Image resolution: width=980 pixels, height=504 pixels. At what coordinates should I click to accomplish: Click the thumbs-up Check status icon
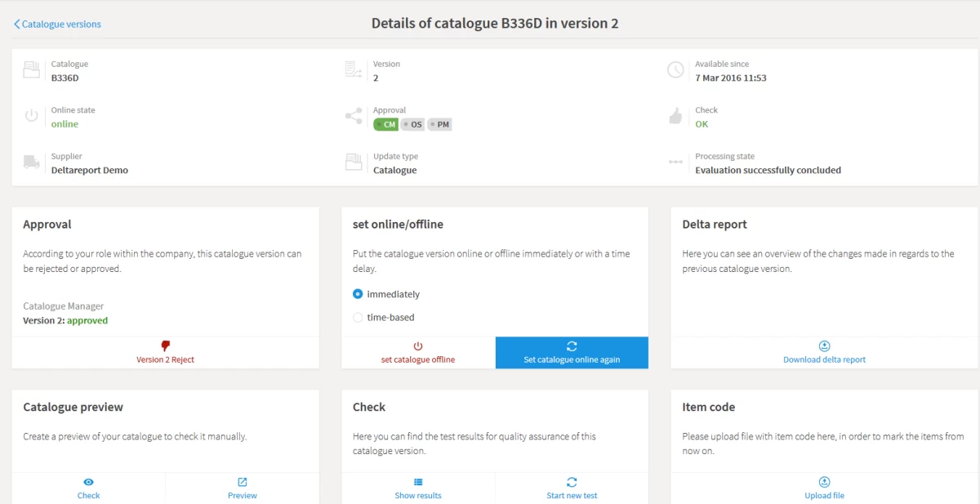[675, 117]
